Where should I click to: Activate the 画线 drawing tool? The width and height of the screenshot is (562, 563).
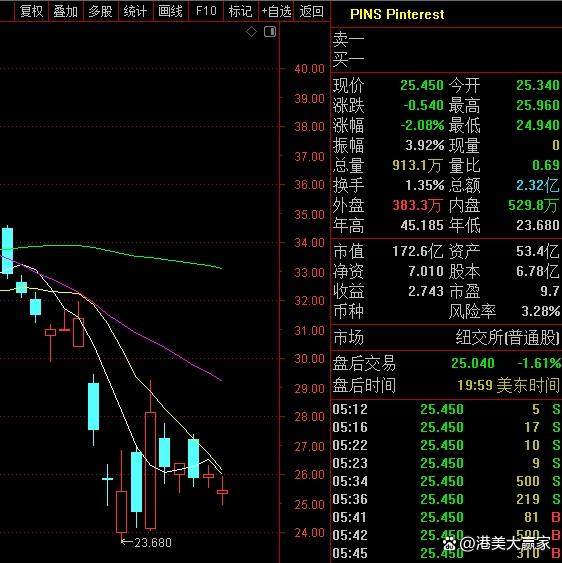(170, 11)
